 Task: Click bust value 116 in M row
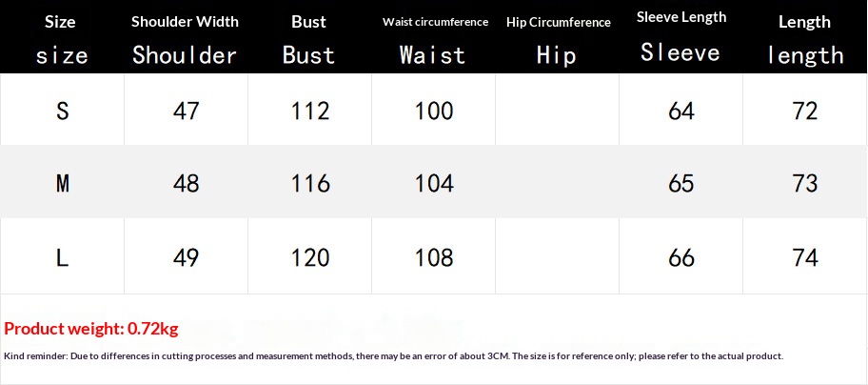(309, 183)
